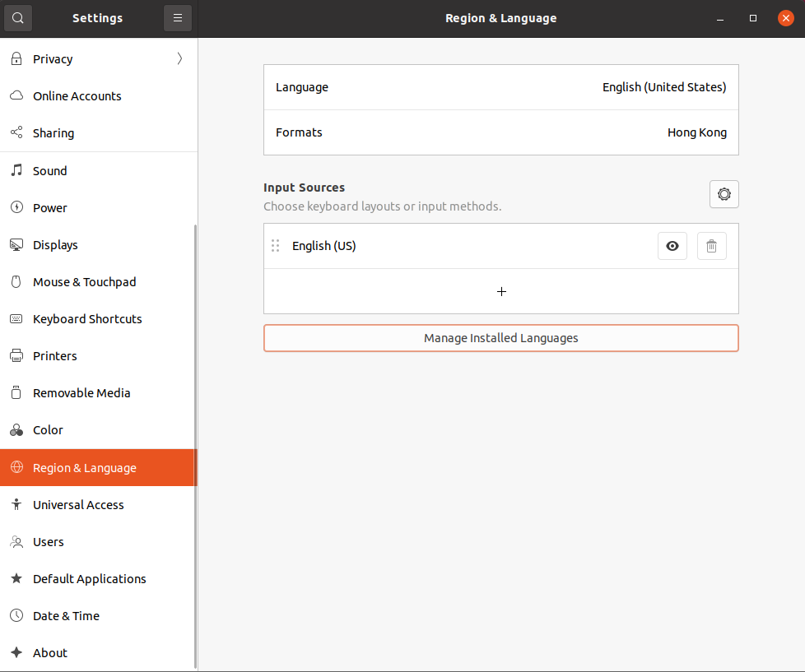Screen dimensions: 805x672
Task: Open the Formats row showing Hong Kong
Action: (x=500, y=132)
